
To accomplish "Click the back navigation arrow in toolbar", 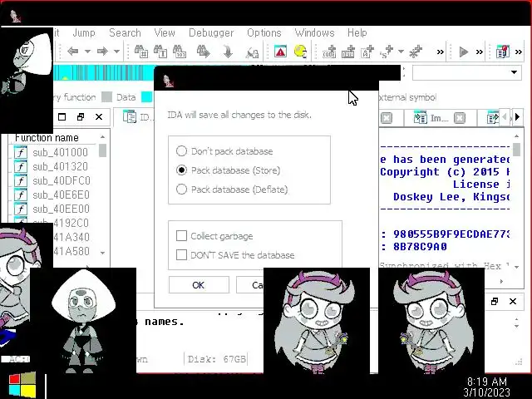I will [72, 52].
